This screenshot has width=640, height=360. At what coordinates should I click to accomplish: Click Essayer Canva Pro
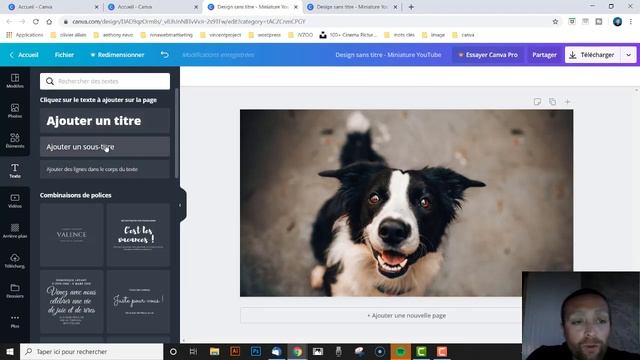pyautogui.click(x=488, y=55)
